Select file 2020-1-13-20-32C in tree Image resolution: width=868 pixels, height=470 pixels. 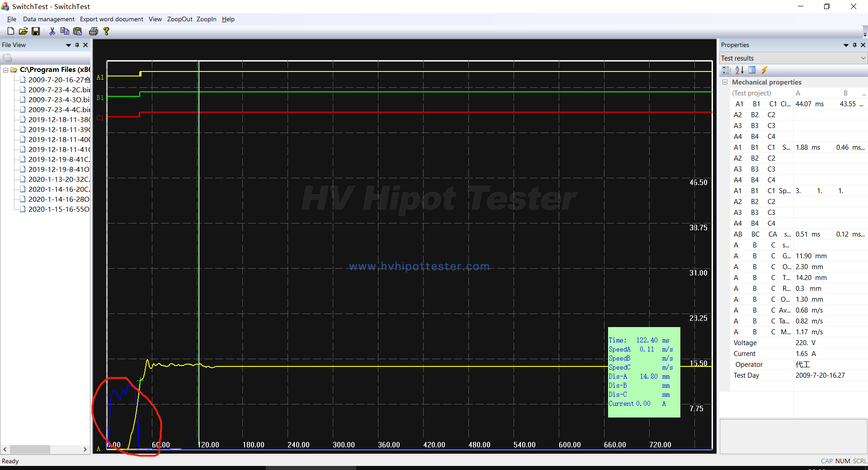(x=59, y=179)
